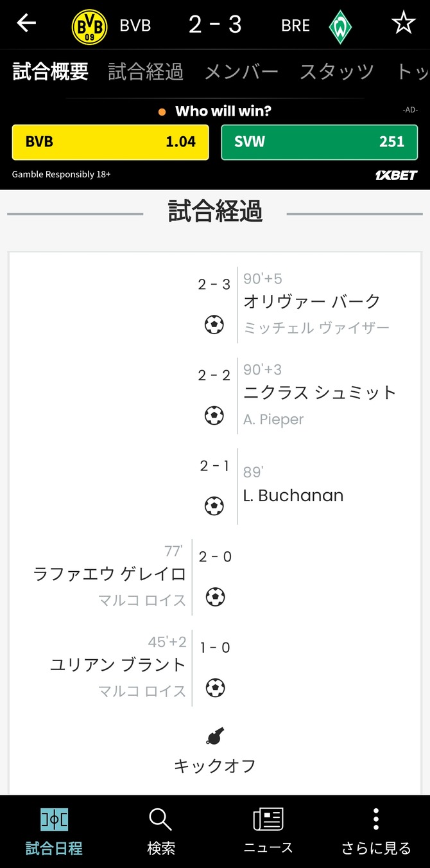Select L. Buchanan goal entry
Screen dimensions: 430x868
293,495
